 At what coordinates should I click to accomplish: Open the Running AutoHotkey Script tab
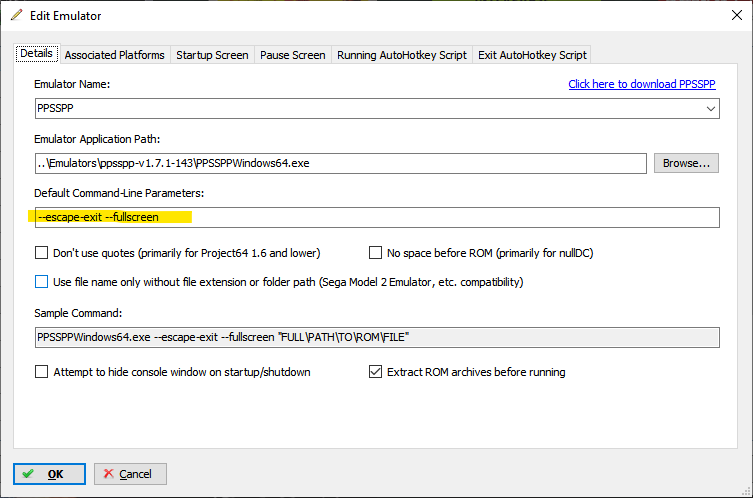(401, 55)
